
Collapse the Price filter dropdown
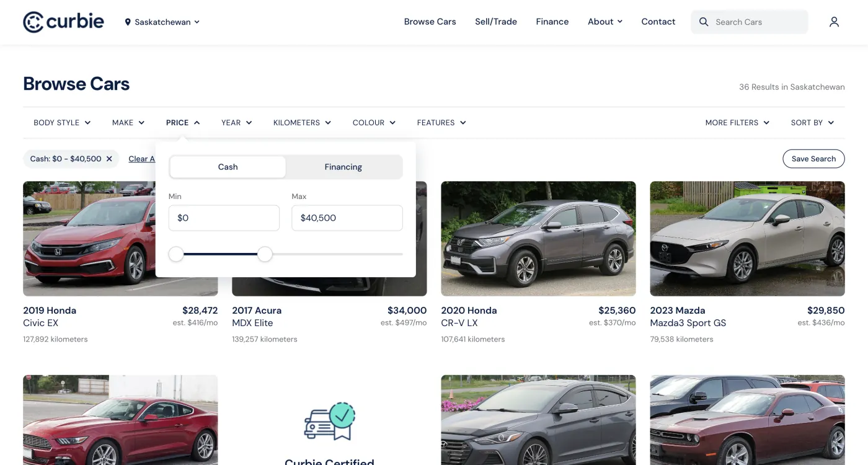point(183,123)
